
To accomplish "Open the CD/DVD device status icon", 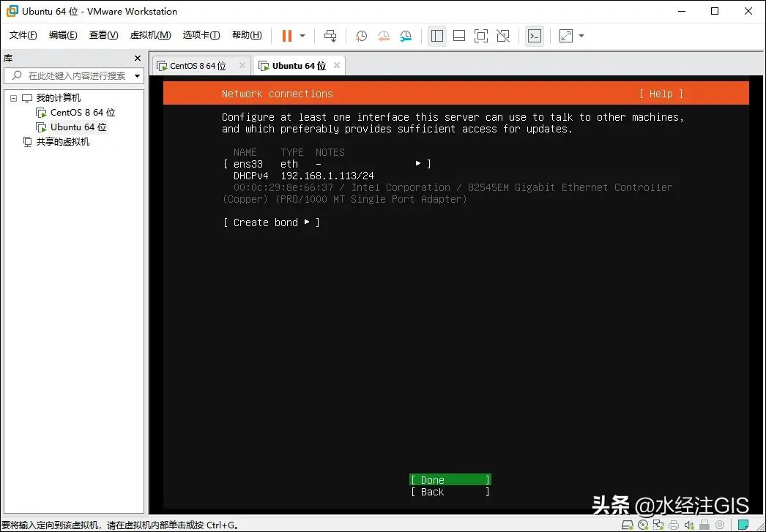I will (x=643, y=525).
